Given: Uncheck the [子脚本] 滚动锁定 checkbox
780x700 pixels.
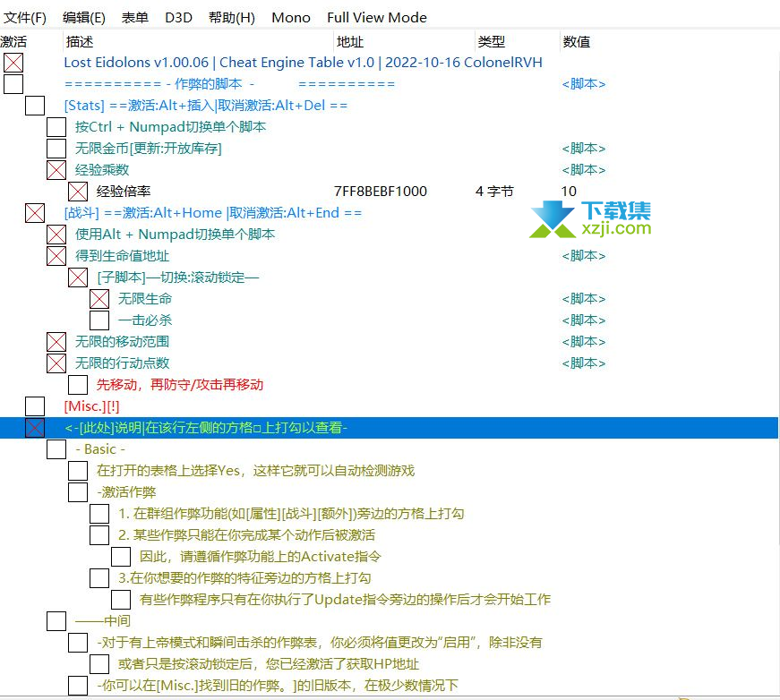Looking at the screenshot, I should pyautogui.click(x=78, y=277).
